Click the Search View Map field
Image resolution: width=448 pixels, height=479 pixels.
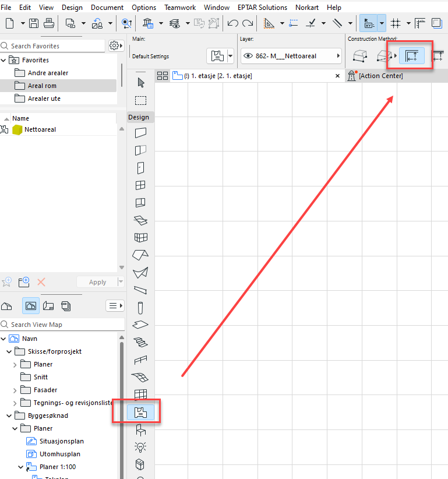pos(64,325)
